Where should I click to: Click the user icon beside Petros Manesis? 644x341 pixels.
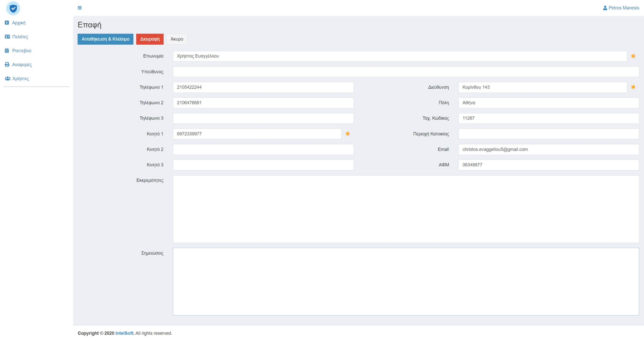click(x=605, y=8)
